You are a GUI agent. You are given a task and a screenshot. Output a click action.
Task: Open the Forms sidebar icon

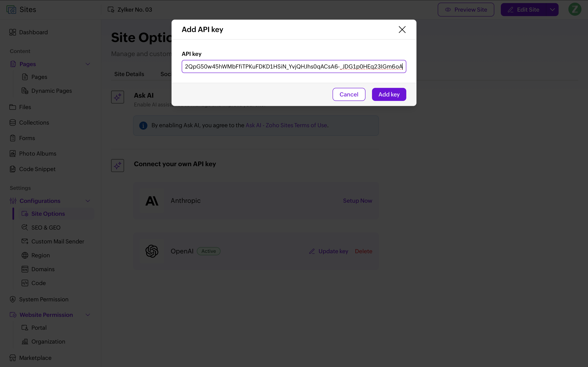pos(13,138)
